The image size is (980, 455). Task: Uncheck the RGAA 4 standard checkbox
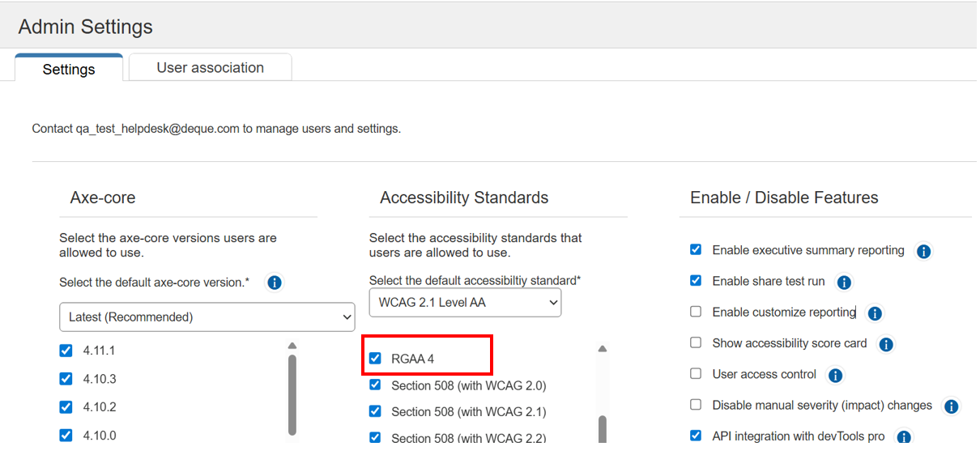click(375, 358)
